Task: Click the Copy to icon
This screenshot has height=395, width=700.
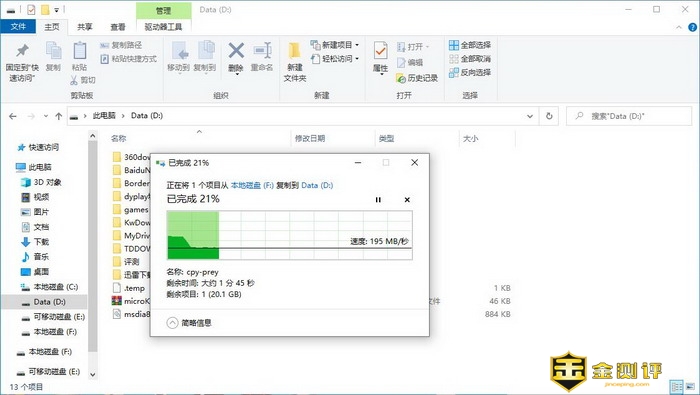Action: 205,51
